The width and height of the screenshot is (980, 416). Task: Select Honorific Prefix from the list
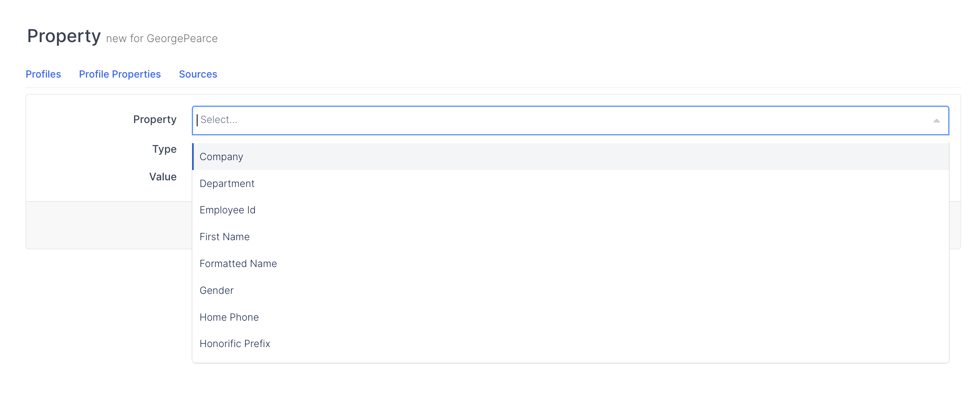click(235, 344)
